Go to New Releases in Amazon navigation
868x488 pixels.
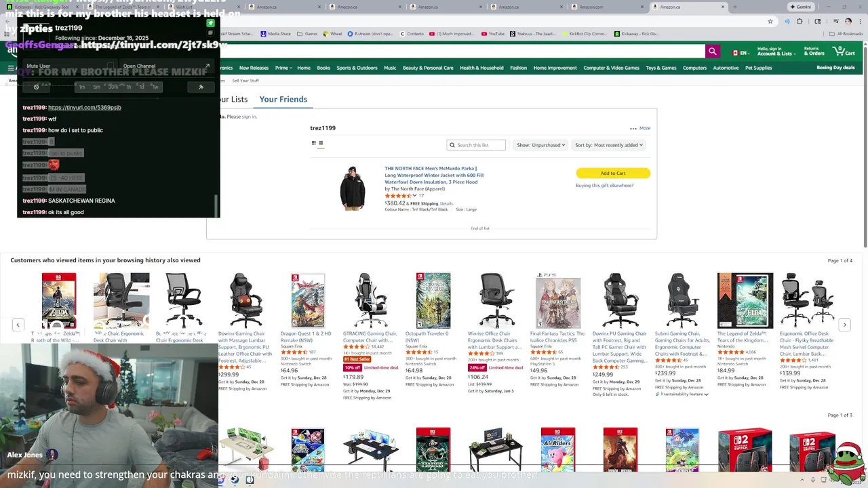pyautogui.click(x=254, y=68)
